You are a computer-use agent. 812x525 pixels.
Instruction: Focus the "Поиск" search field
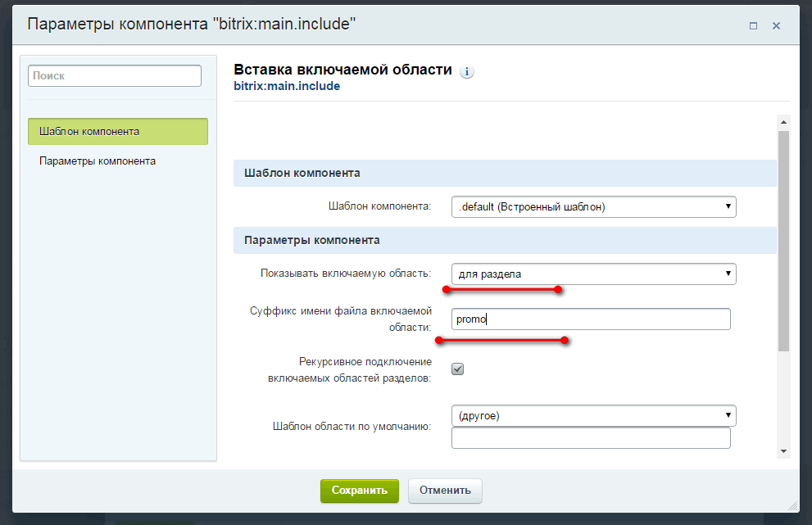[115, 76]
